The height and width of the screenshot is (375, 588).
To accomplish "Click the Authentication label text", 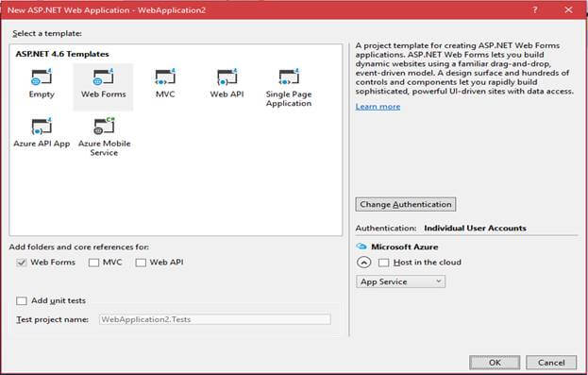I will (386, 229).
